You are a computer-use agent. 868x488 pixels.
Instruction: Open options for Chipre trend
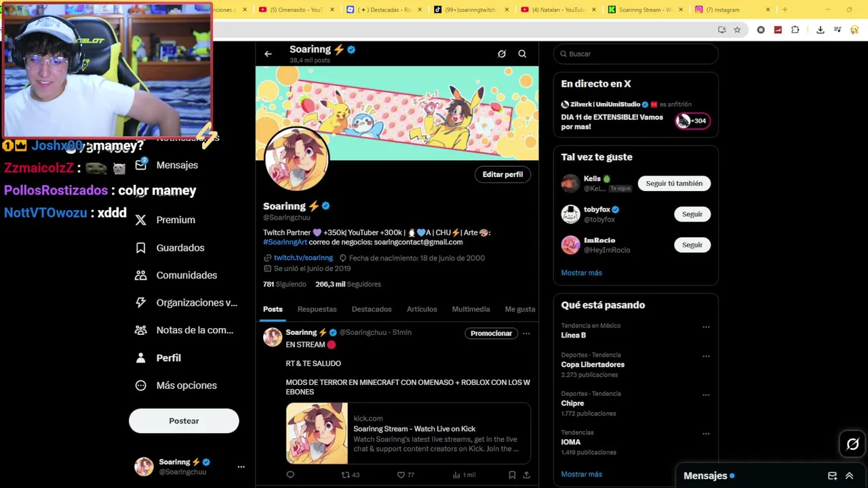706,394
